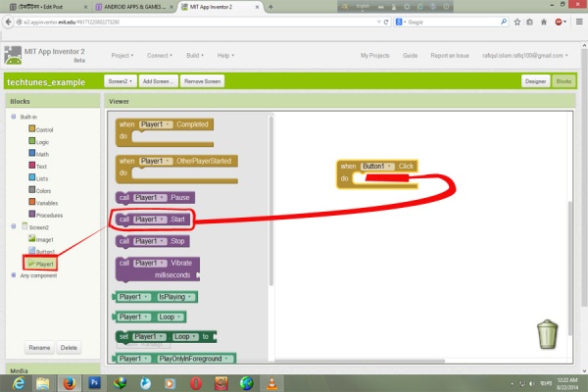Select the Player1 component

(x=41, y=264)
